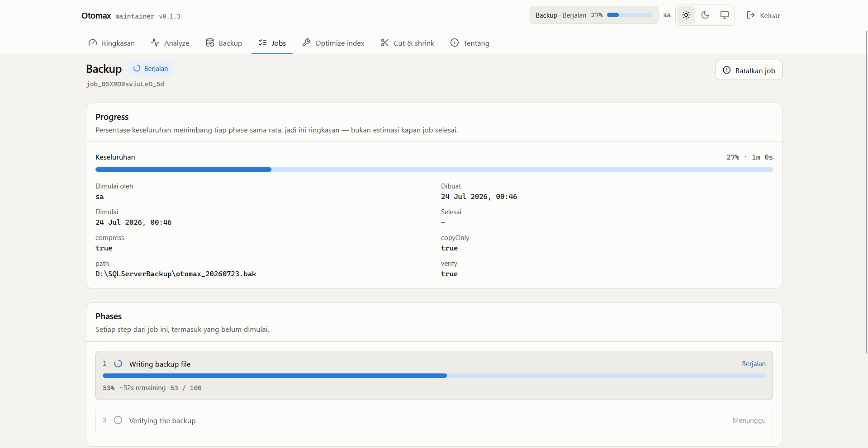Switch to dark theme moon icon
This screenshot has height=448, width=868.
(705, 15)
